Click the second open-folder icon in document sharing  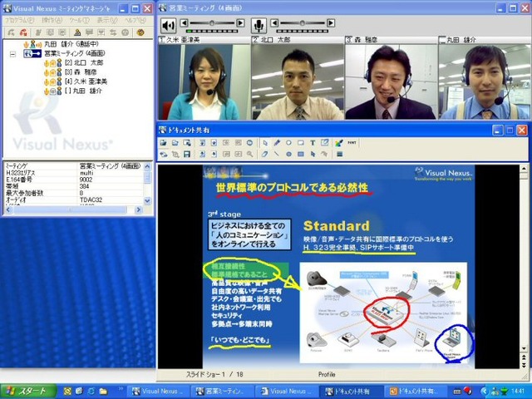click(175, 143)
